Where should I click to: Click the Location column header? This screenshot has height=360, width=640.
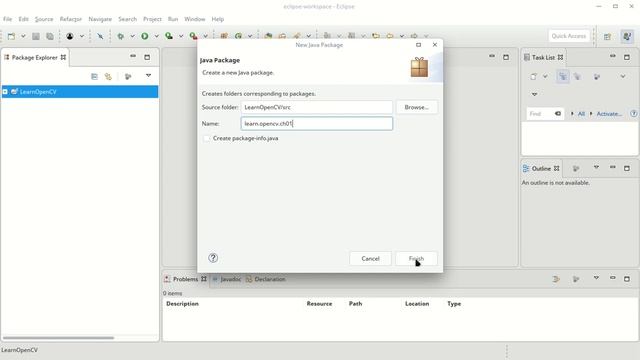(417, 304)
